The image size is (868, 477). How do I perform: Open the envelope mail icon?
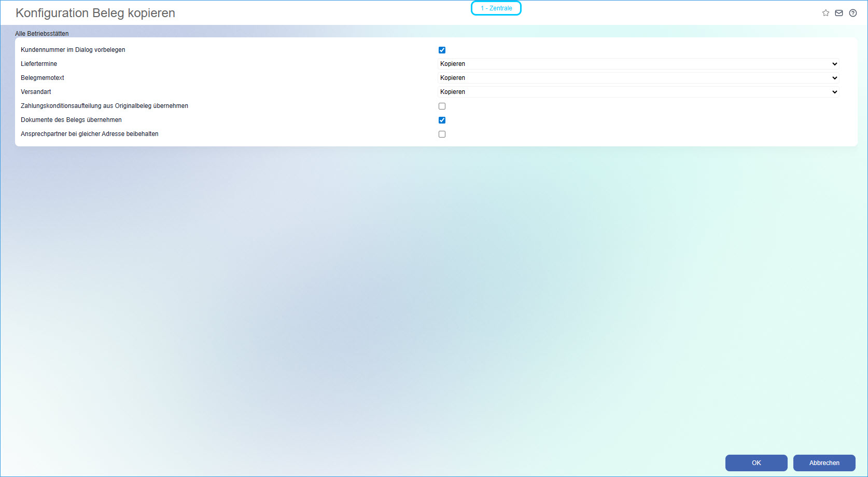pyautogui.click(x=839, y=13)
